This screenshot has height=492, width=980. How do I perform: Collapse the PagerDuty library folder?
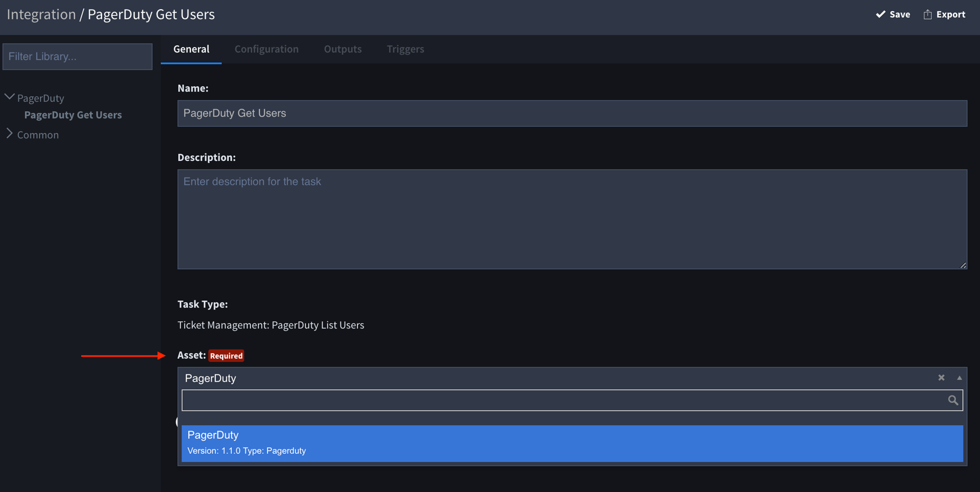tap(9, 97)
